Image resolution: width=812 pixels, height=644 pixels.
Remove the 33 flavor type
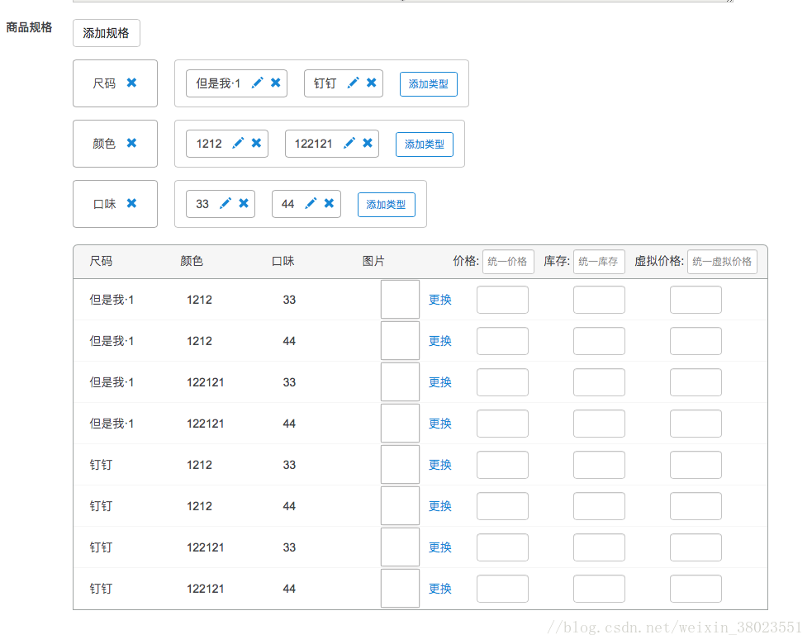click(x=244, y=203)
